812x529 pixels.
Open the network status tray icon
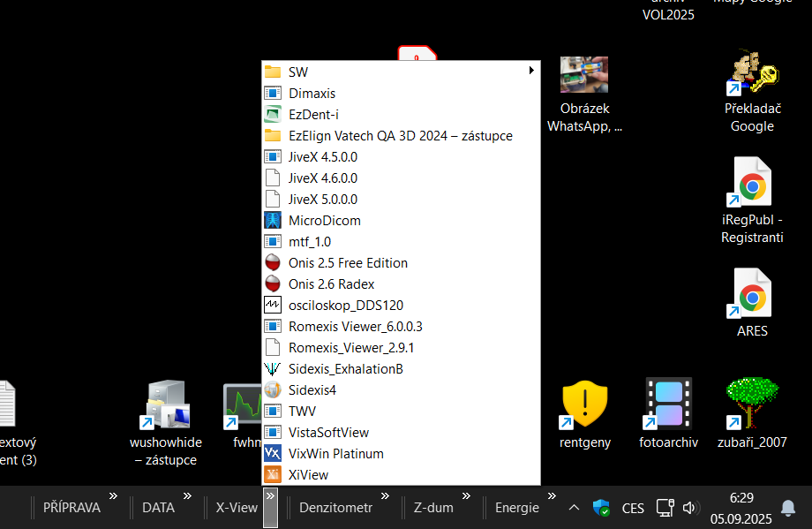click(x=665, y=508)
